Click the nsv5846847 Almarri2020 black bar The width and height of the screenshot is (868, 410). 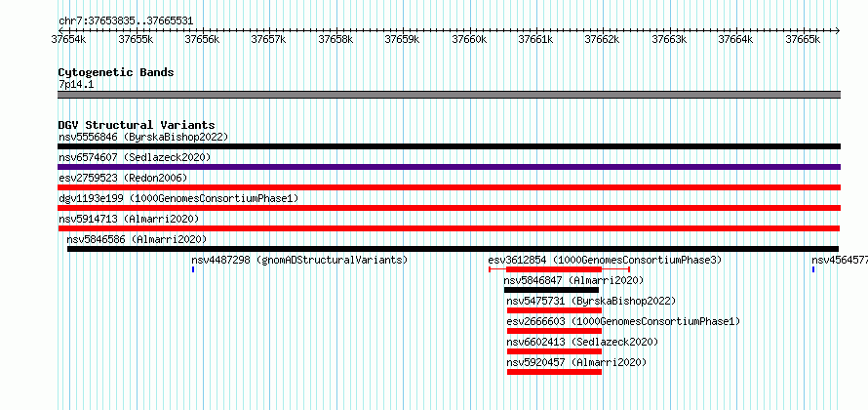[551, 290]
